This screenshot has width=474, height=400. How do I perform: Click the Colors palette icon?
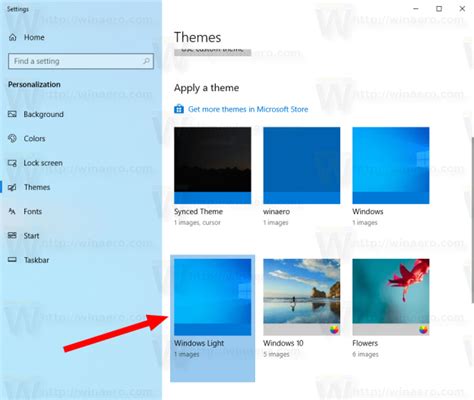point(12,138)
